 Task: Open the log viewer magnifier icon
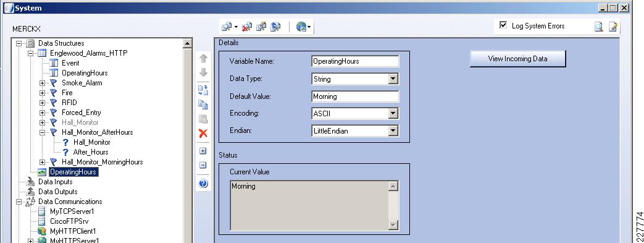click(599, 27)
